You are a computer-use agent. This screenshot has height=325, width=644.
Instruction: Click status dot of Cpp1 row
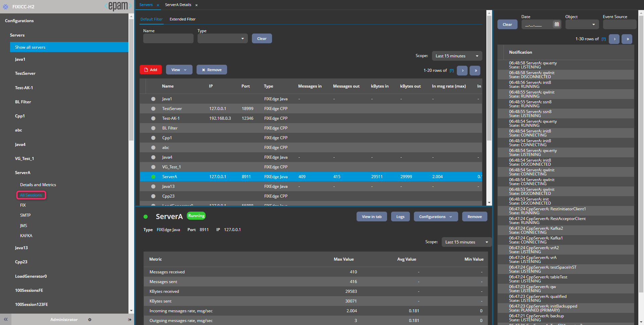(153, 138)
